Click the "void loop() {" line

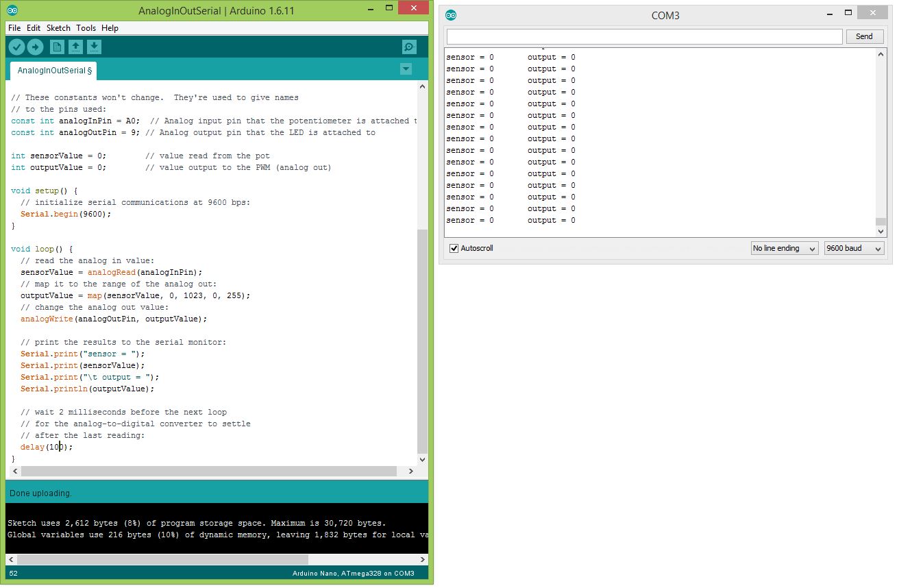[42, 249]
